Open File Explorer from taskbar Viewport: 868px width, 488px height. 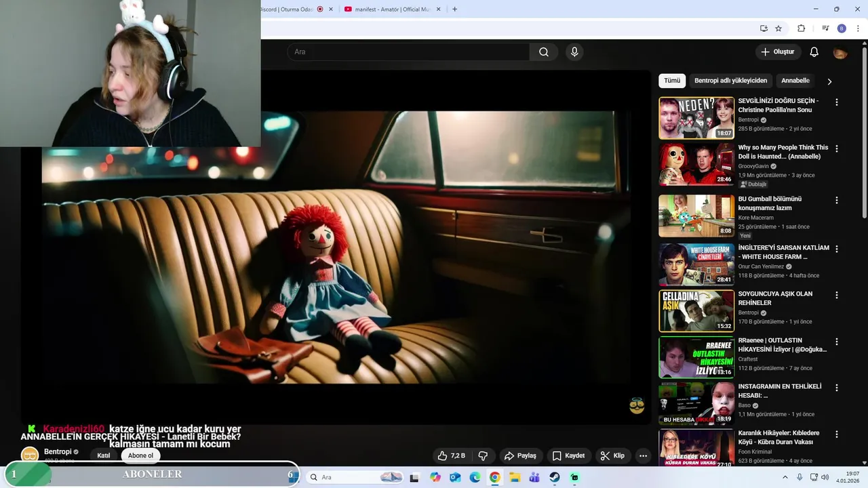pos(515,477)
